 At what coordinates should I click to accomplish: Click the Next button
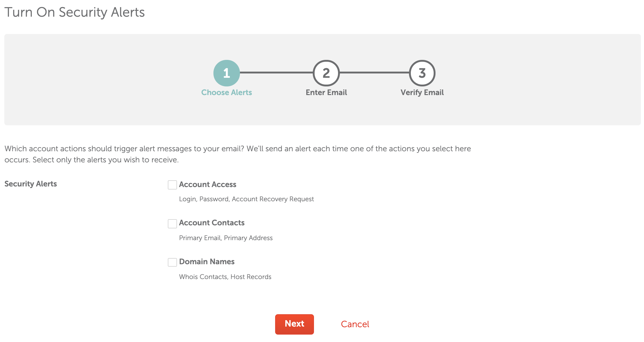pyautogui.click(x=294, y=324)
